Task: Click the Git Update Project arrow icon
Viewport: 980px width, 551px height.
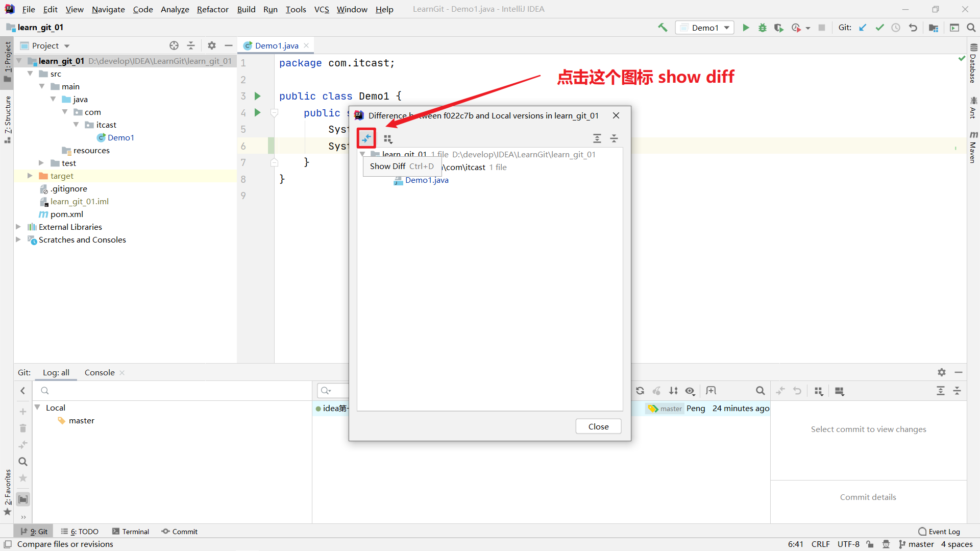Action: 863,28
